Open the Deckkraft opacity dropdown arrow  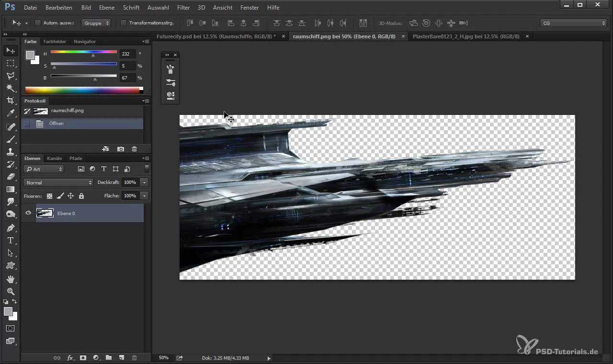click(x=144, y=182)
